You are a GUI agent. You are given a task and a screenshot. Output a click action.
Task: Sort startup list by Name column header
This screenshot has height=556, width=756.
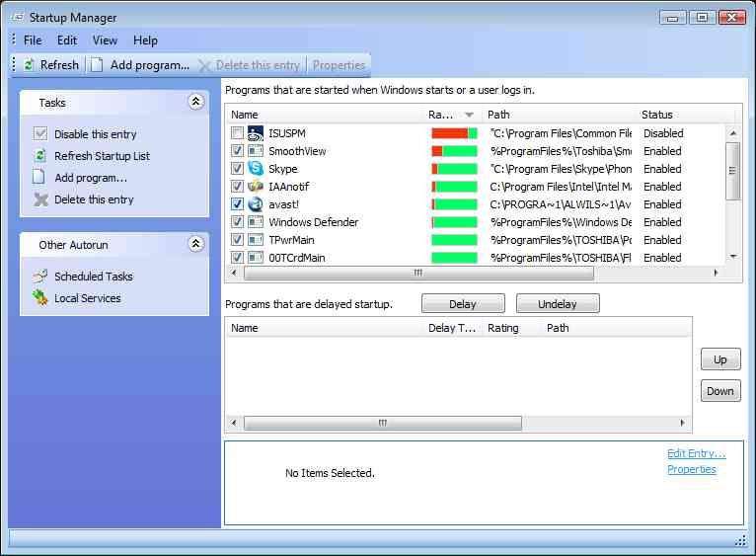click(x=326, y=115)
